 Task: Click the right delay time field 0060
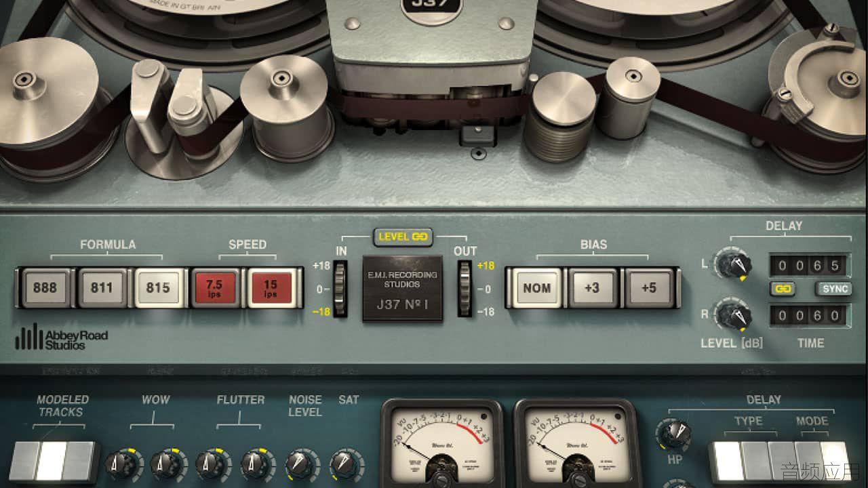click(808, 315)
